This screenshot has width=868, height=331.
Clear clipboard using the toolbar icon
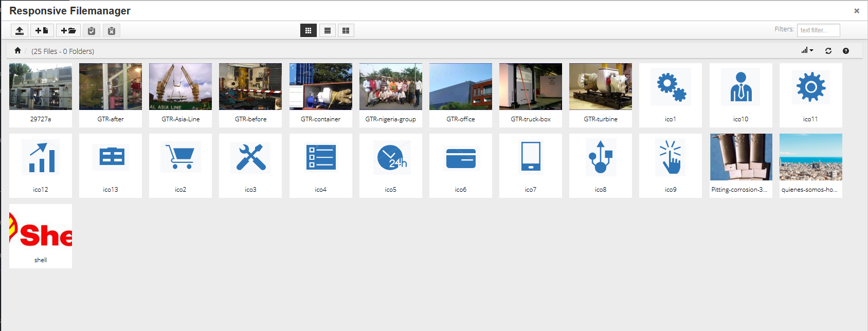[112, 31]
